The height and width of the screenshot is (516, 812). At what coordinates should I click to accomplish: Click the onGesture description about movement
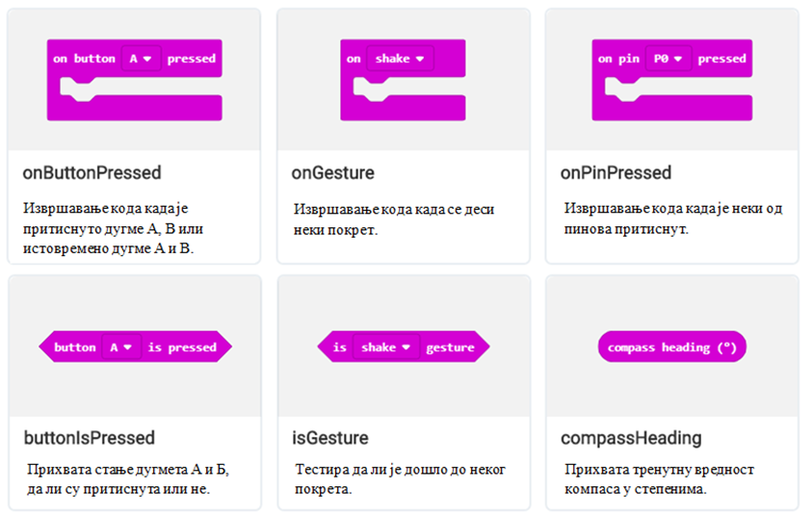coord(394,219)
